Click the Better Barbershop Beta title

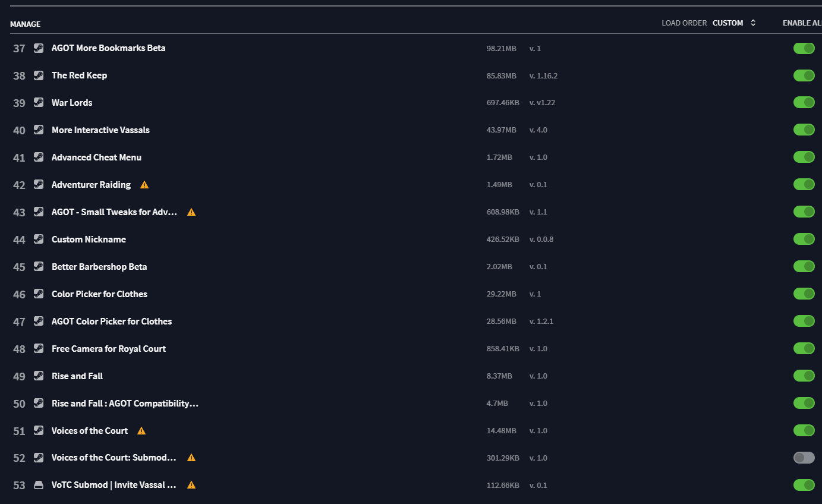click(99, 267)
